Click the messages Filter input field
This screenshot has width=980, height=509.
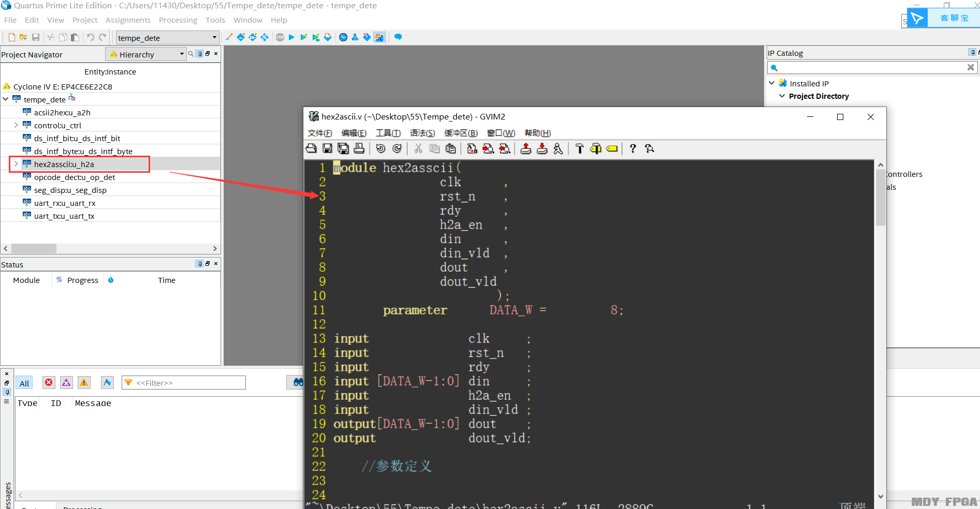click(x=184, y=383)
